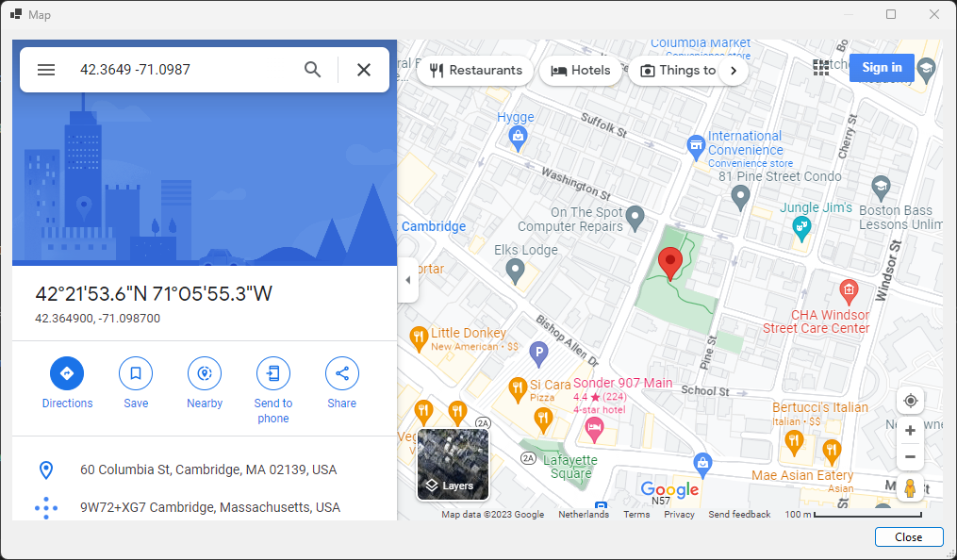957x560 pixels.
Task: Open the Layers satellite view selector
Action: [452, 465]
